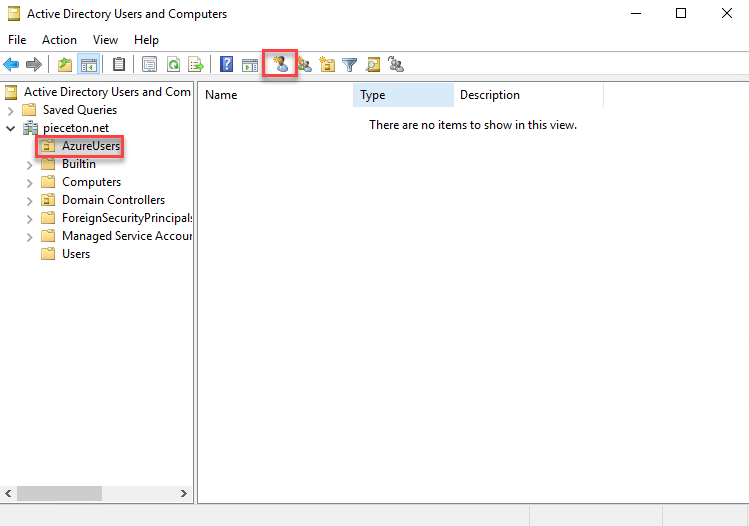Collapse the pieceton.net domain node
The image size is (749, 526).
(11, 129)
